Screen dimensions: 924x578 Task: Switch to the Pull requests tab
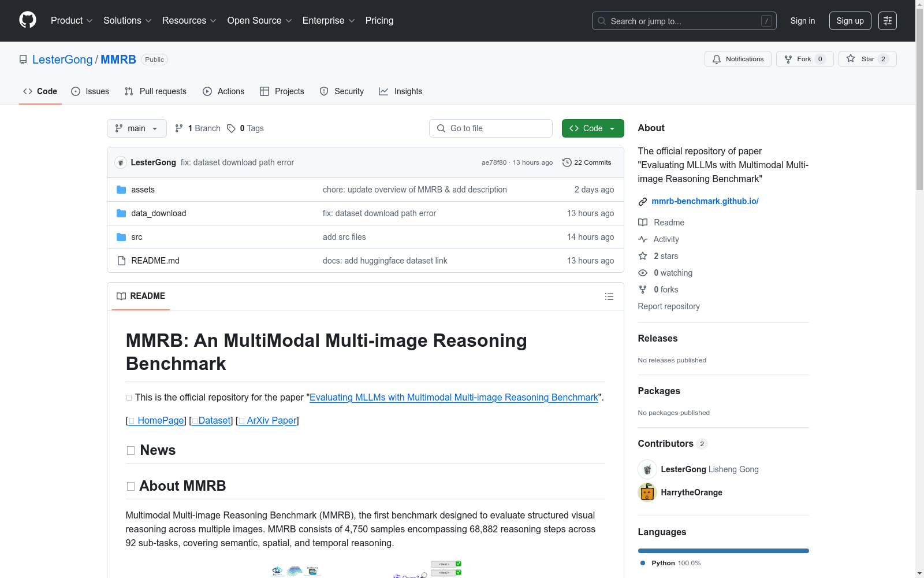click(x=155, y=91)
